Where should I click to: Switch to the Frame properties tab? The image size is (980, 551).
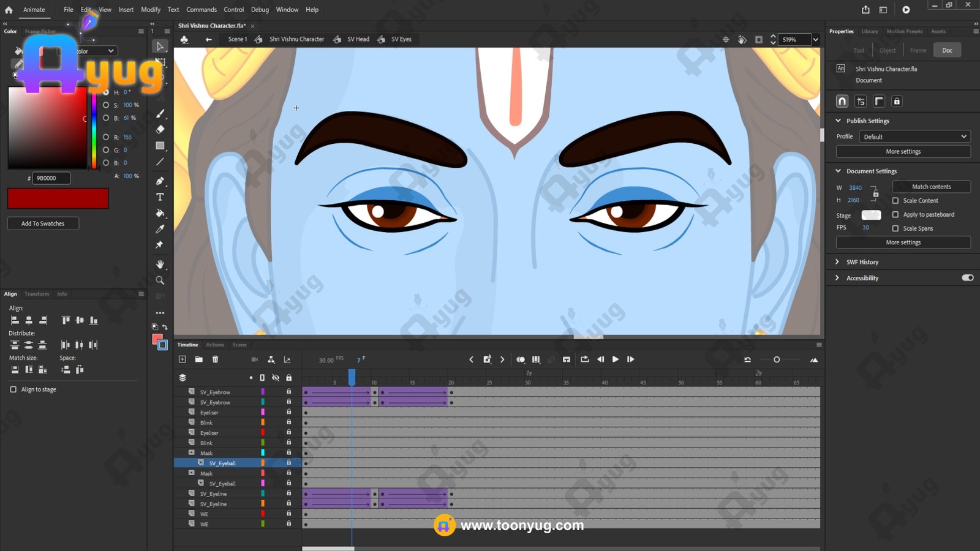tap(918, 50)
